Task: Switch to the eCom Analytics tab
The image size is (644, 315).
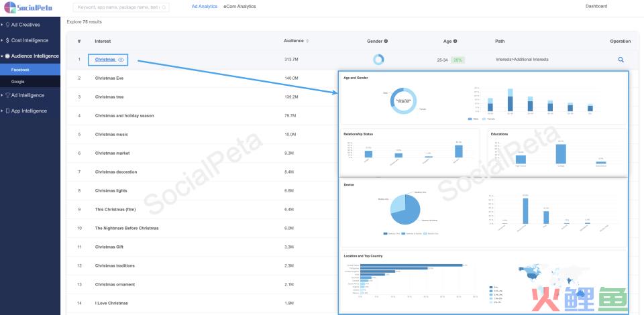Action: coord(239,7)
